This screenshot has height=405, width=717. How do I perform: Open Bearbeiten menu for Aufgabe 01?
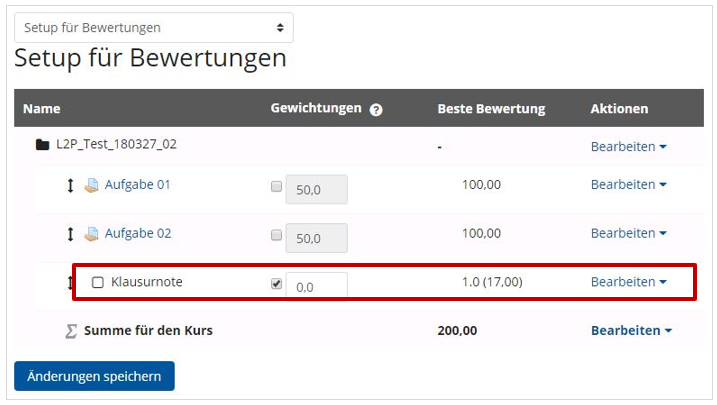coord(629,185)
